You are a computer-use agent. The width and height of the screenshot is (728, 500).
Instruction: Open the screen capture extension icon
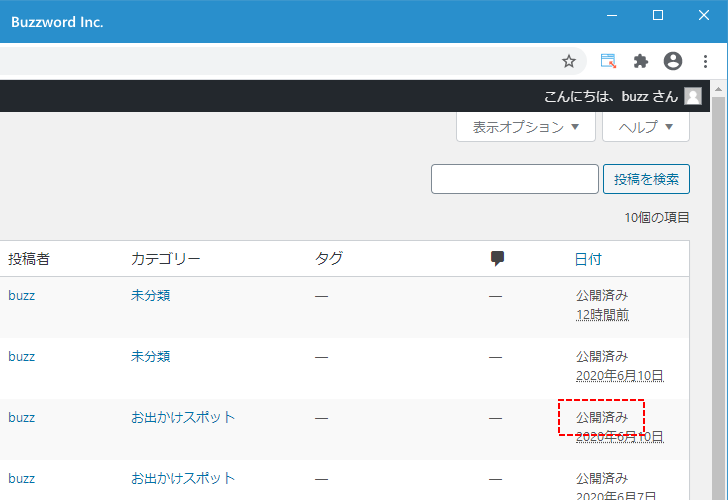coord(608,61)
